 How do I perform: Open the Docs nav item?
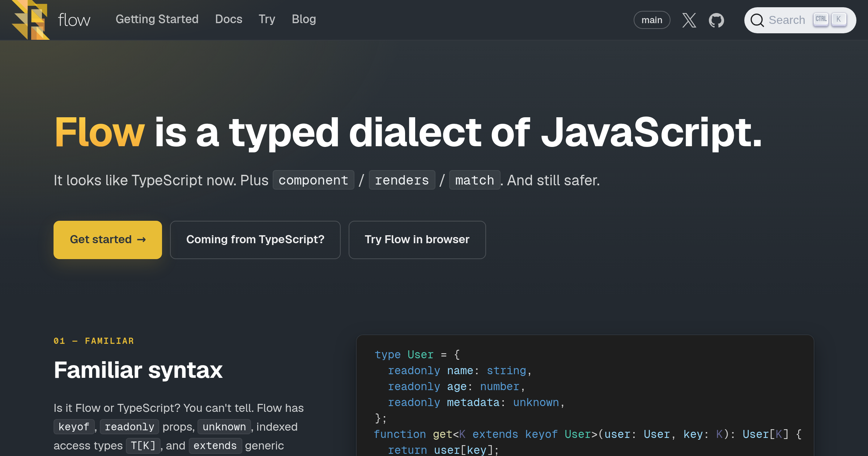[229, 19]
